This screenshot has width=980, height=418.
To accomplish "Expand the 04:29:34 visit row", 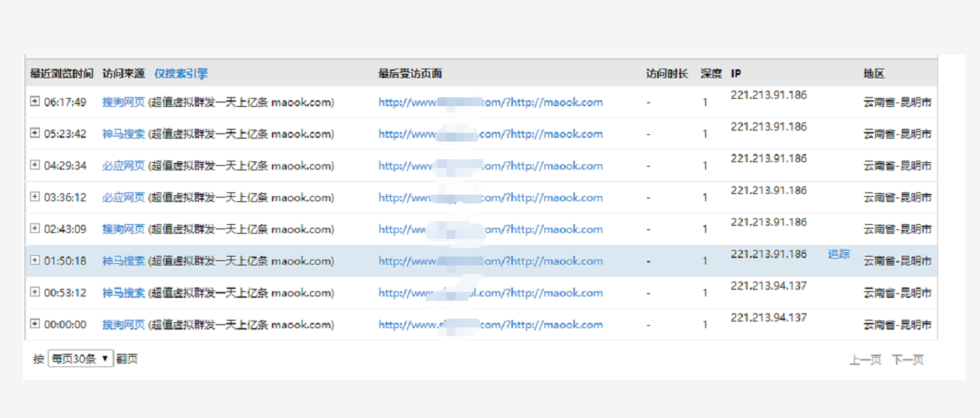I will point(34,165).
